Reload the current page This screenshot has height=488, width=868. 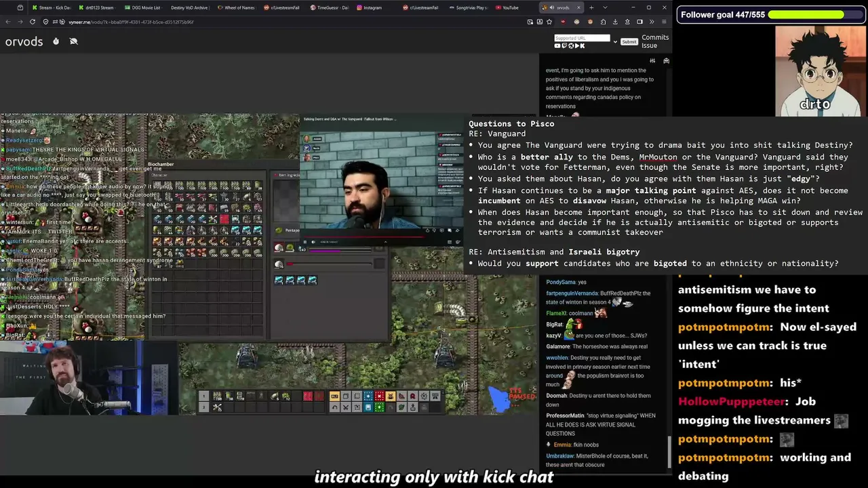pos(33,22)
